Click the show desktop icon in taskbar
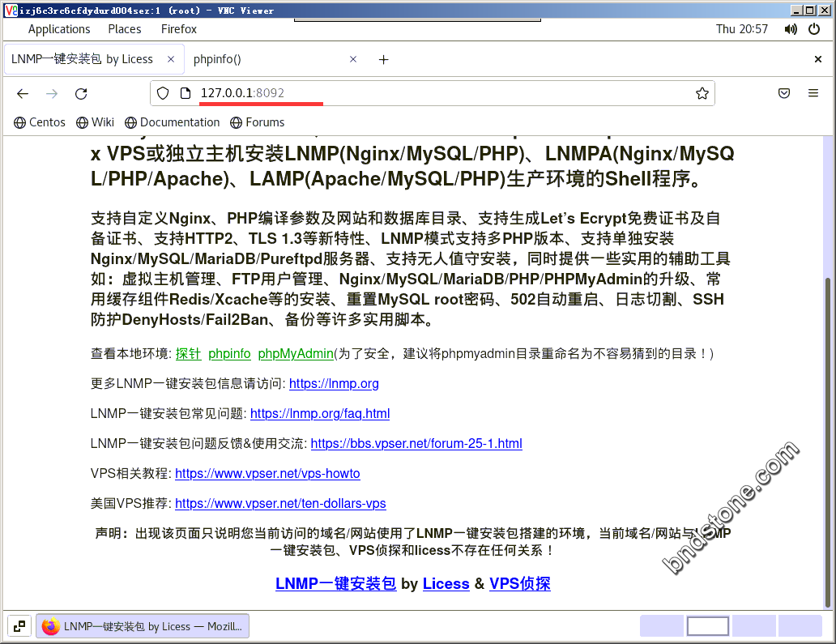The height and width of the screenshot is (644, 836). click(19, 626)
